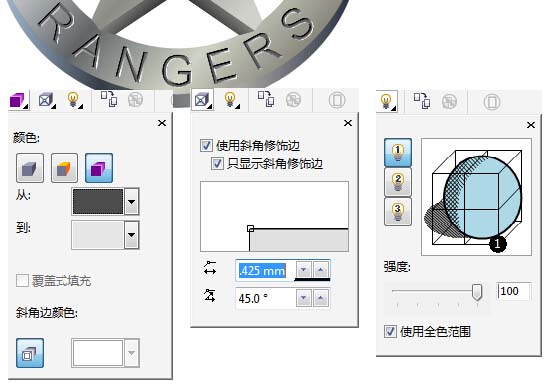Click clear extrusion icon in right toolbar
Screen dimensions: 544x384
pos(449,102)
